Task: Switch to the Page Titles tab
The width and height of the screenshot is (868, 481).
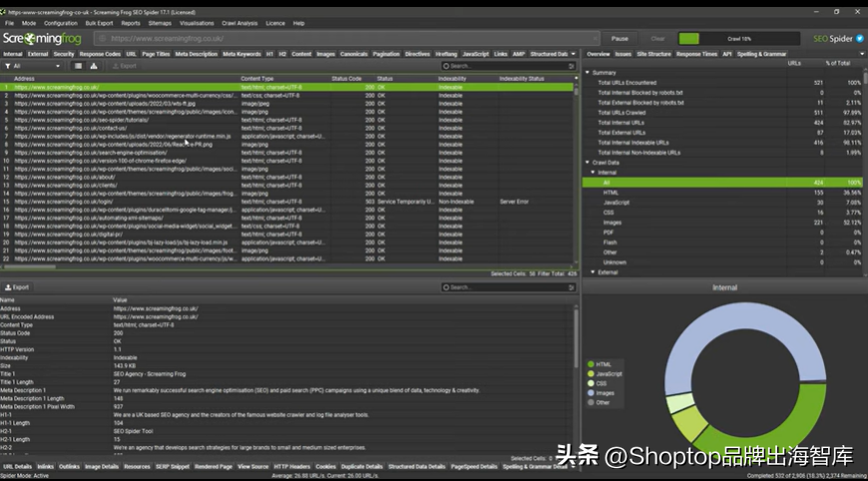Action: [x=156, y=54]
